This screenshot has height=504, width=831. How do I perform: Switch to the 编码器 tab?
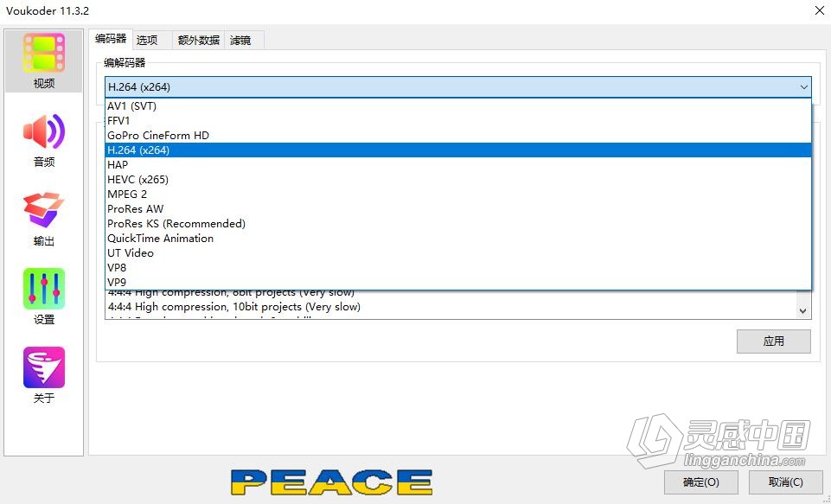pyautogui.click(x=111, y=39)
